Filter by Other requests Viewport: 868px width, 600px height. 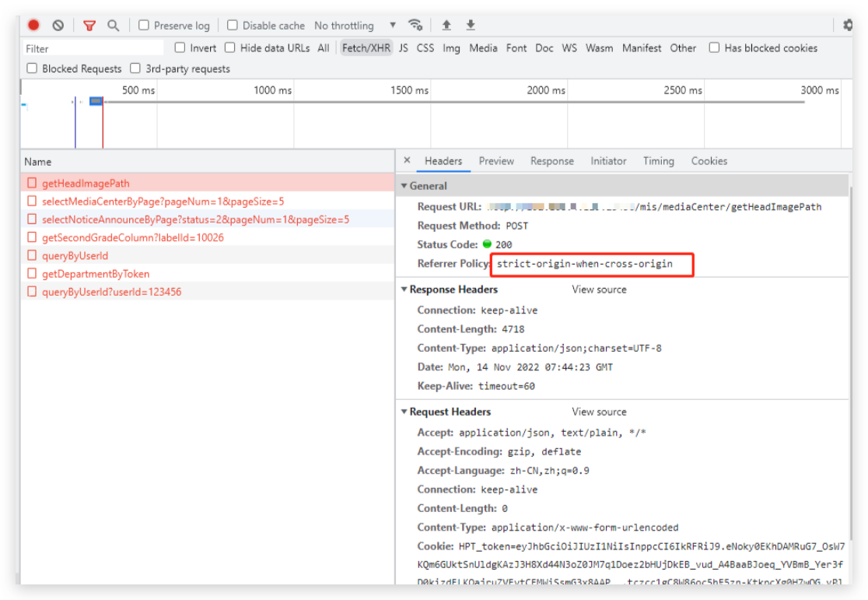(x=683, y=48)
